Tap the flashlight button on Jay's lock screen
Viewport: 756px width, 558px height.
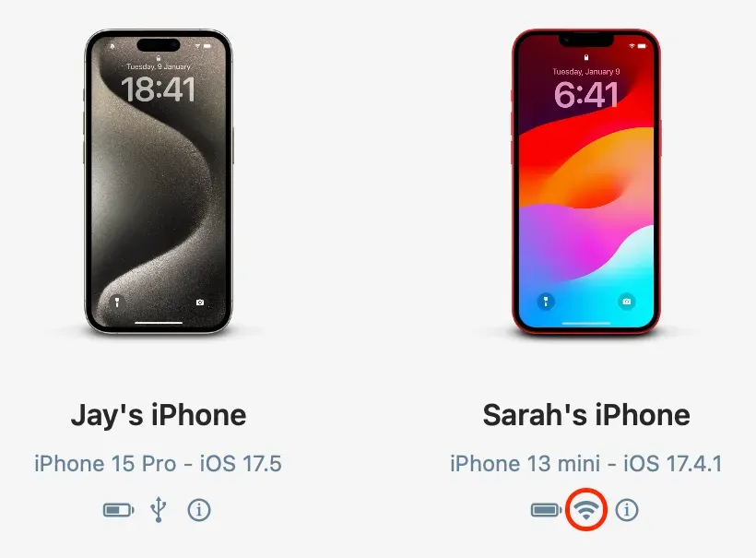pos(117,303)
